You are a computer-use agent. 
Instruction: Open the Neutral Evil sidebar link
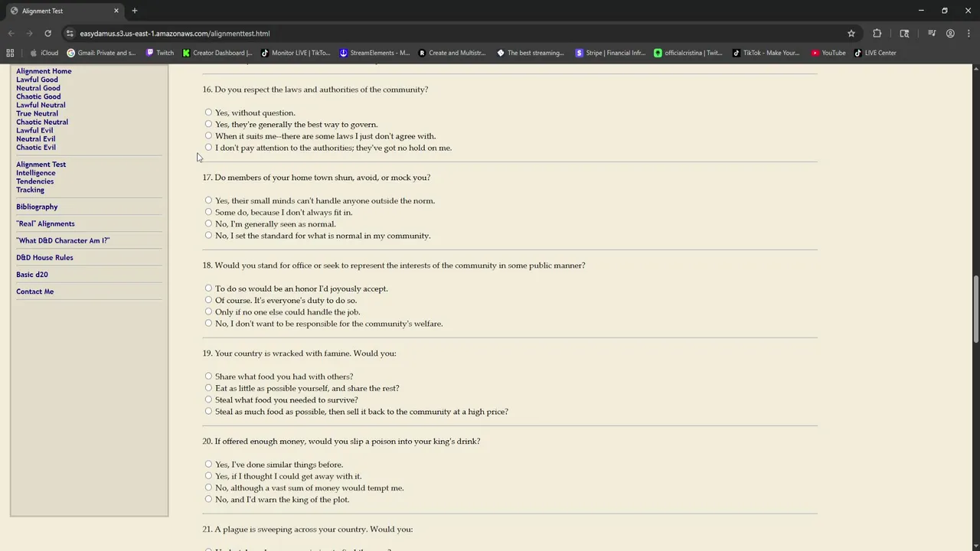pyautogui.click(x=35, y=139)
